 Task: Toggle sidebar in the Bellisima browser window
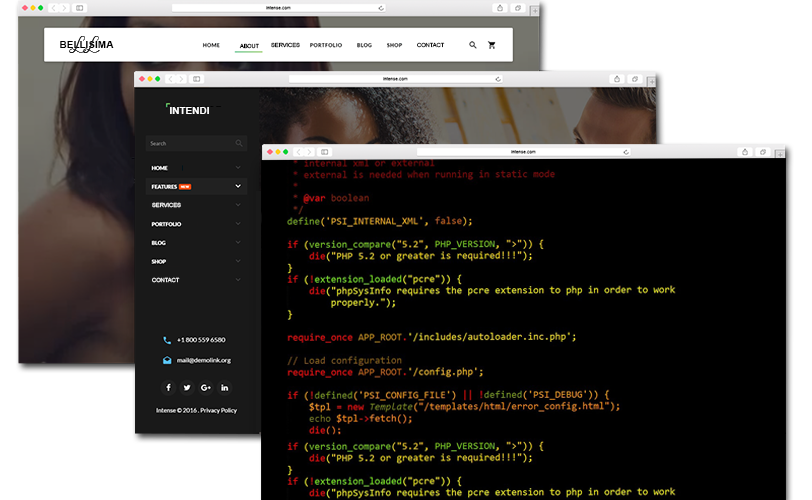coord(80,8)
